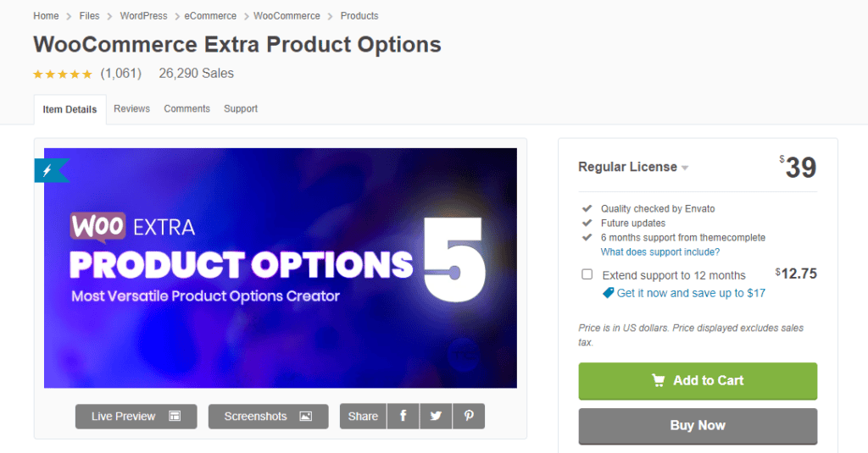868x453 pixels.
Task: Click the blue tag icon by the savings offer
Action: (x=608, y=293)
